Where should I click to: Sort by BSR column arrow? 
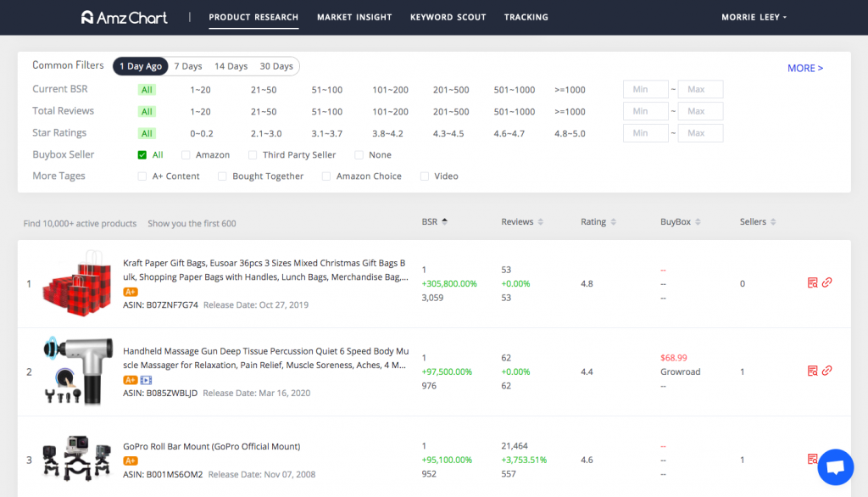[444, 221]
